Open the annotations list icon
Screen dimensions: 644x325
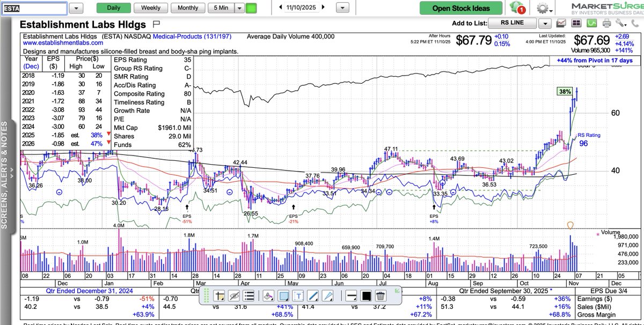pyautogui.click(x=248, y=296)
